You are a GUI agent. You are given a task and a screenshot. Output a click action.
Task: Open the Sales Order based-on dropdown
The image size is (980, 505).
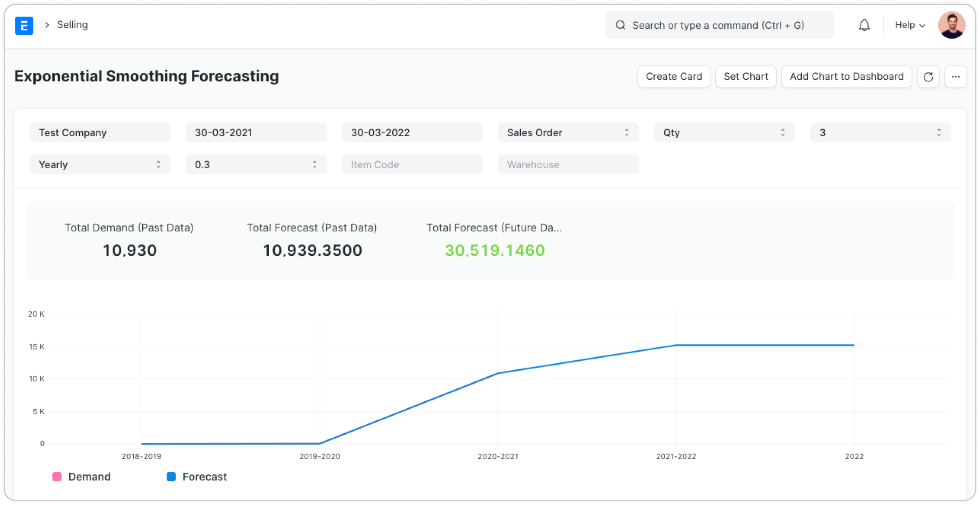pyautogui.click(x=568, y=133)
